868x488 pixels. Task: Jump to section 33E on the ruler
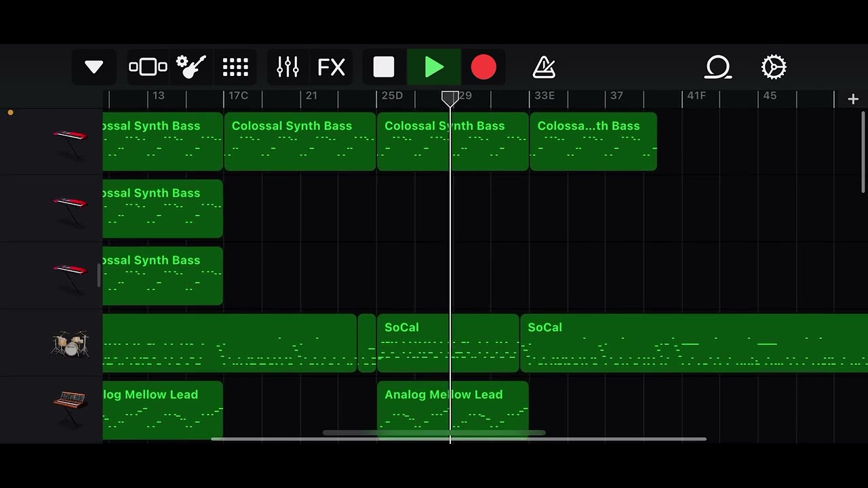[x=545, y=96]
